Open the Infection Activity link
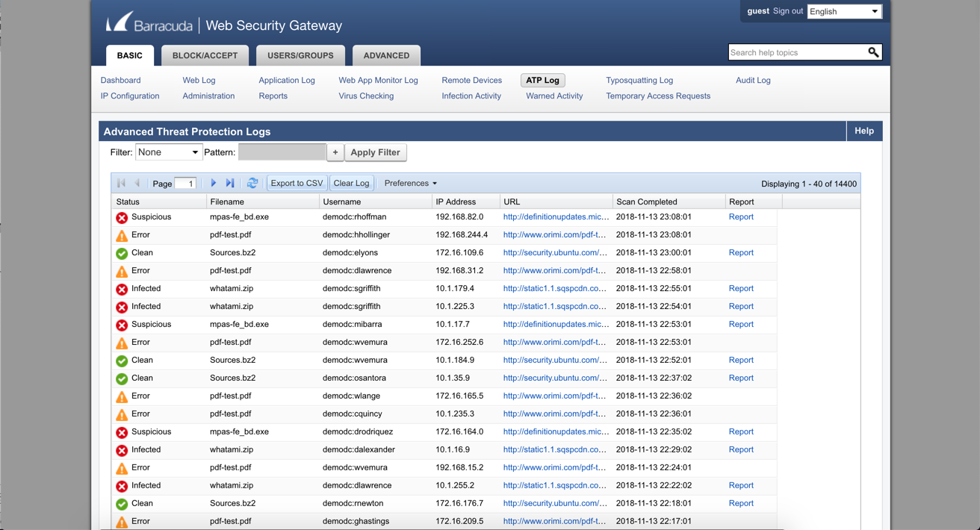 pyautogui.click(x=471, y=96)
